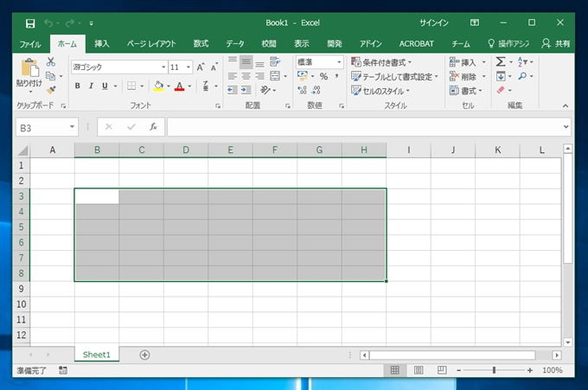Click the Undo arrow icon
Screen dimensions: 588x390
tap(48, 23)
